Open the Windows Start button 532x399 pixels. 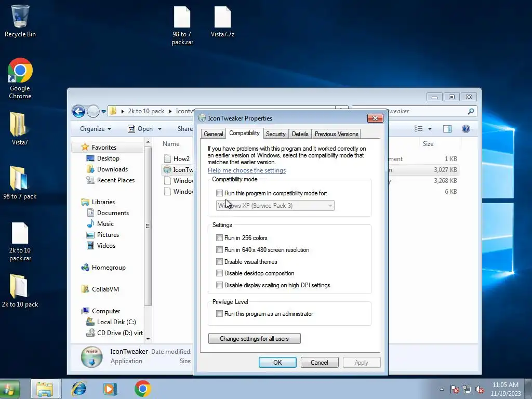9,389
